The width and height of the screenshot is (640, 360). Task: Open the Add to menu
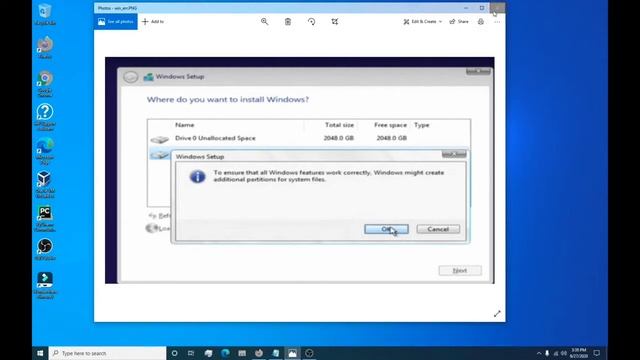(153, 22)
